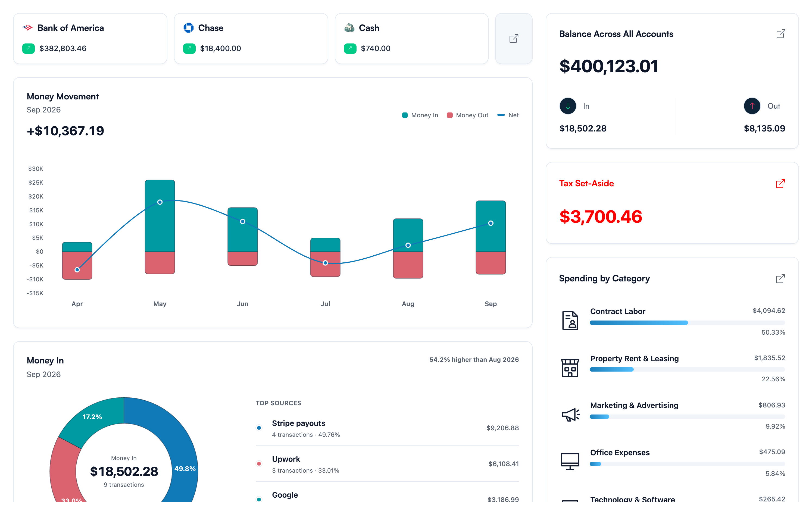The width and height of the screenshot is (812, 515).
Task: Click the green trend arrow beside $382,803.46
Action: (28, 49)
